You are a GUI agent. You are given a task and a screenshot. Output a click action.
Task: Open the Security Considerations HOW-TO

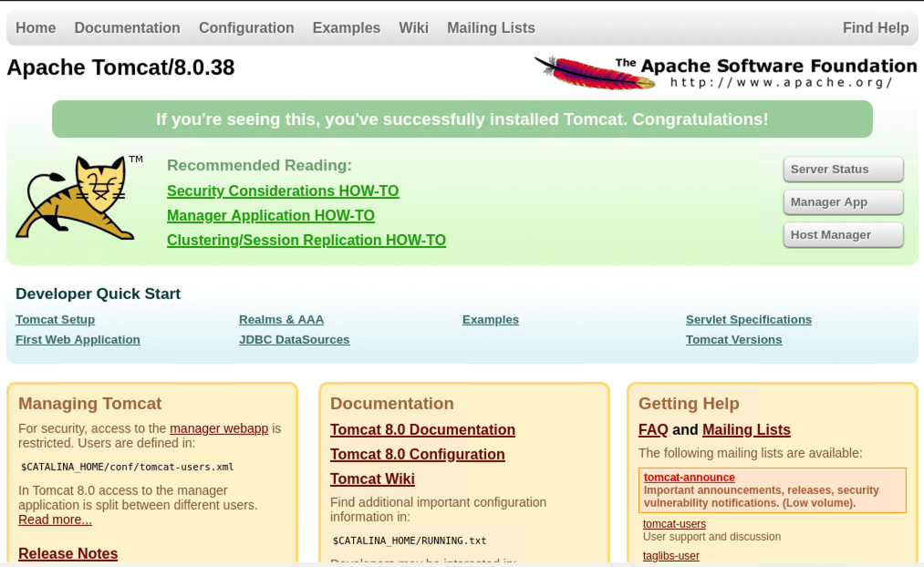(x=283, y=191)
